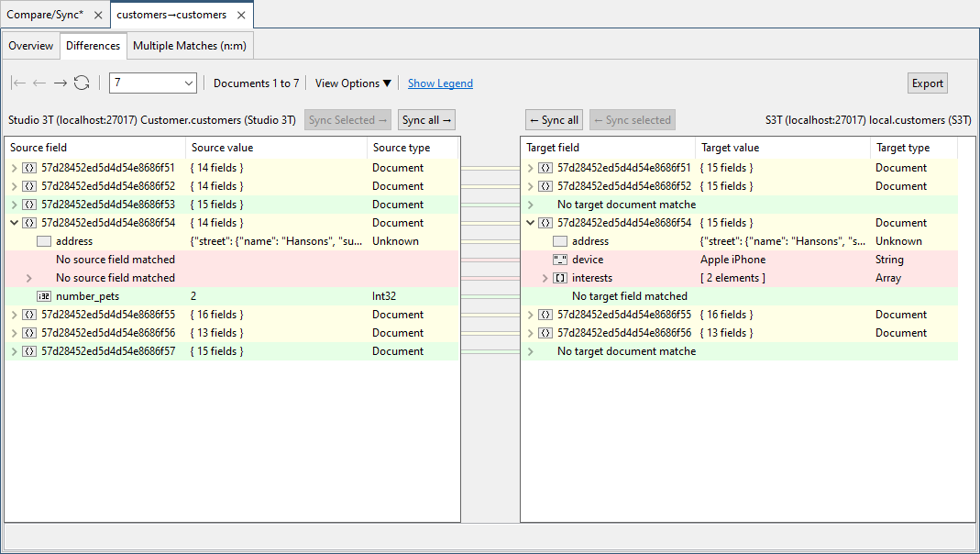Click the previous page arrow icon

[39, 83]
